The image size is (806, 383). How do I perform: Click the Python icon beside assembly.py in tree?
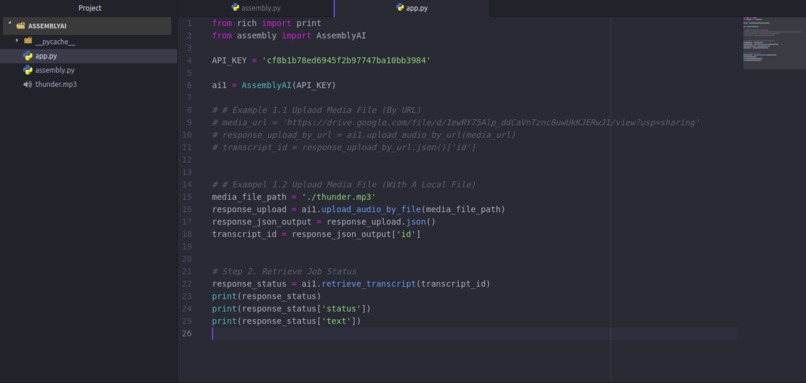(28, 70)
